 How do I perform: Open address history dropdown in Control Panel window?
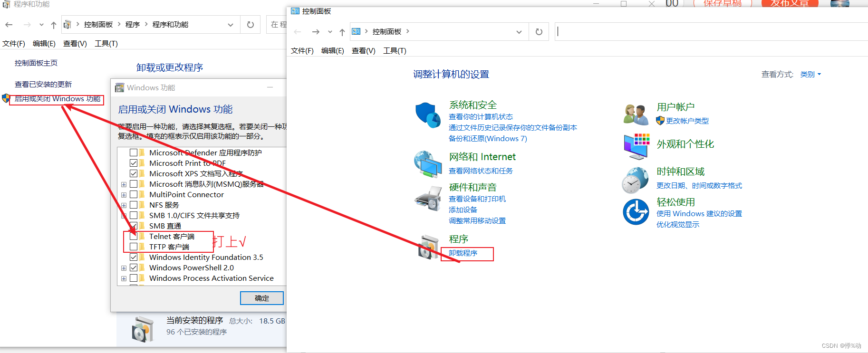pos(519,32)
